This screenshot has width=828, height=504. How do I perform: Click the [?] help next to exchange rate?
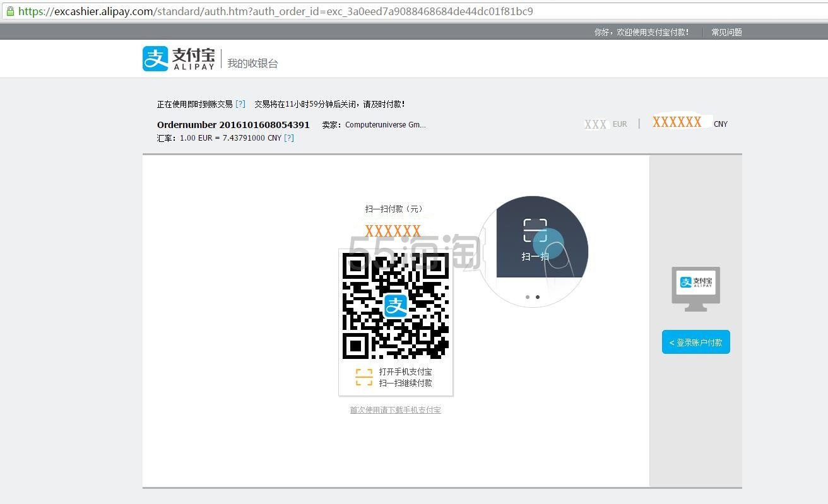pyautogui.click(x=289, y=138)
